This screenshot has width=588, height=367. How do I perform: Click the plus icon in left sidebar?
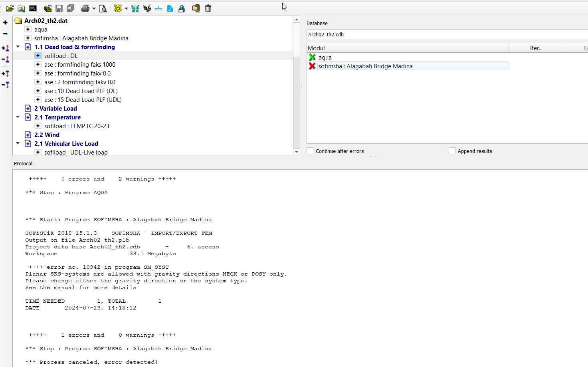[5, 23]
